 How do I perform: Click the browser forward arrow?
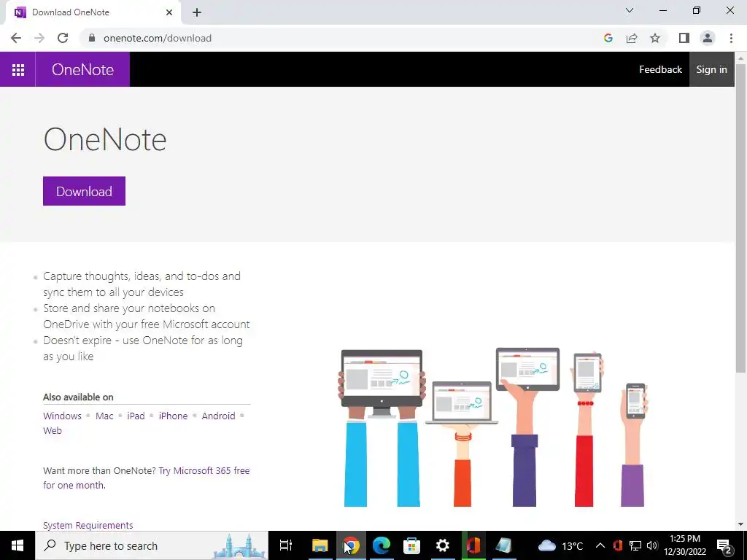[x=39, y=38]
